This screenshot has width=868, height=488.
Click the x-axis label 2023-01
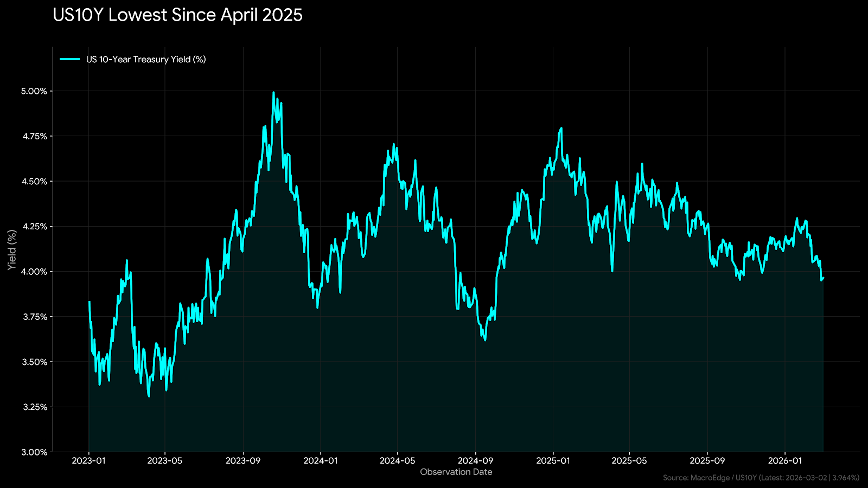pyautogui.click(x=88, y=461)
